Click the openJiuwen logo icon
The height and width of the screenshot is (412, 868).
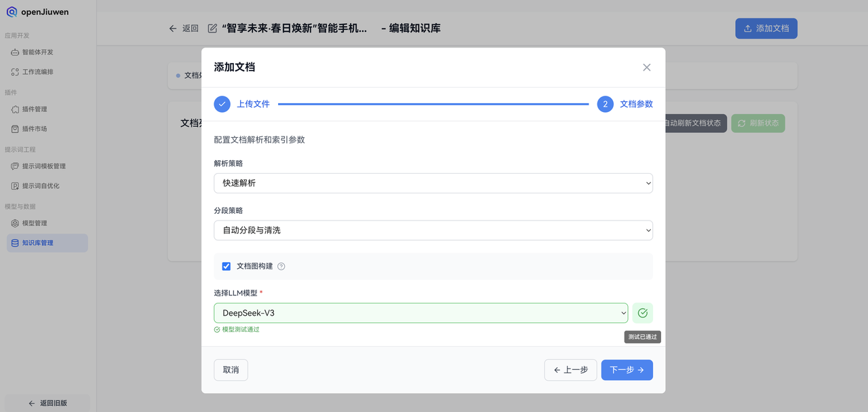pos(12,11)
